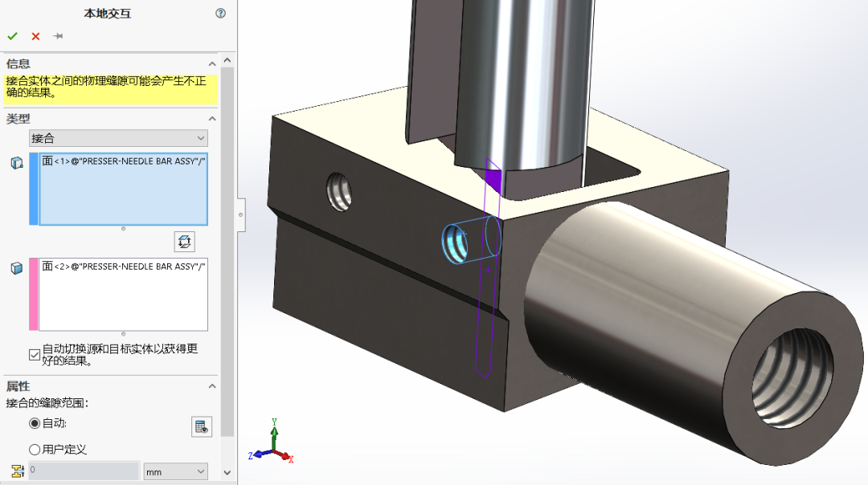
Task: Cancel the local interaction with red X
Action: (34, 36)
